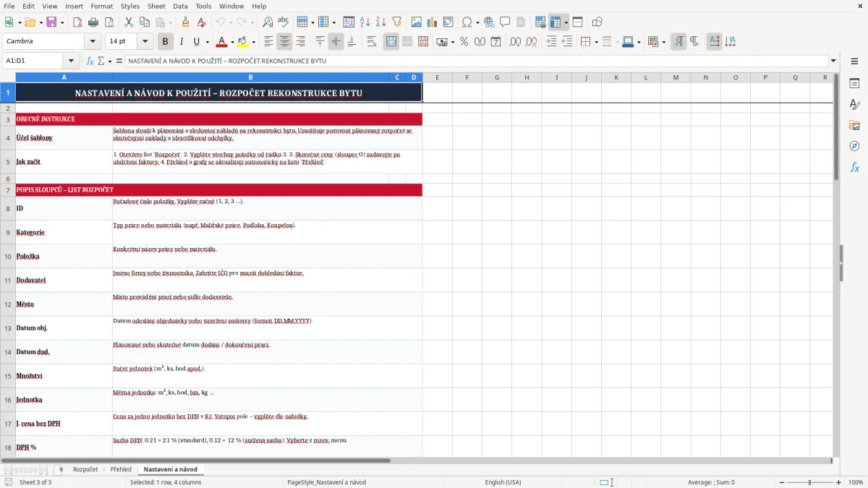The image size is (868, 488).
Task: Open sidebar Gallery icon
Action: point(854,125)
